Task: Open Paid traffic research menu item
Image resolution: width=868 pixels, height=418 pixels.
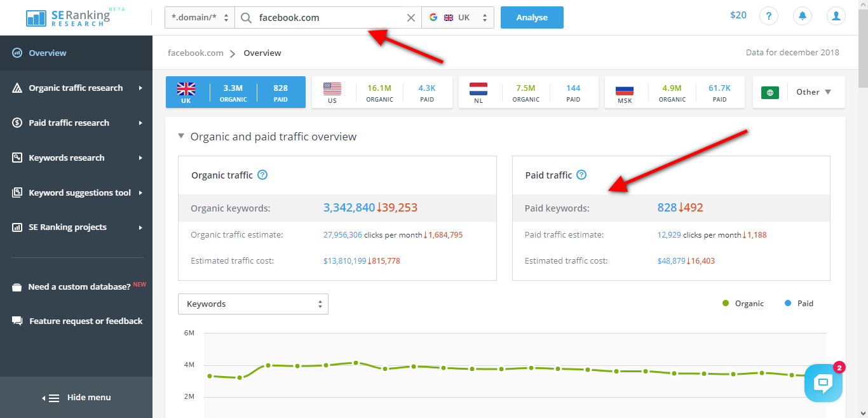Action: point(76,123)
